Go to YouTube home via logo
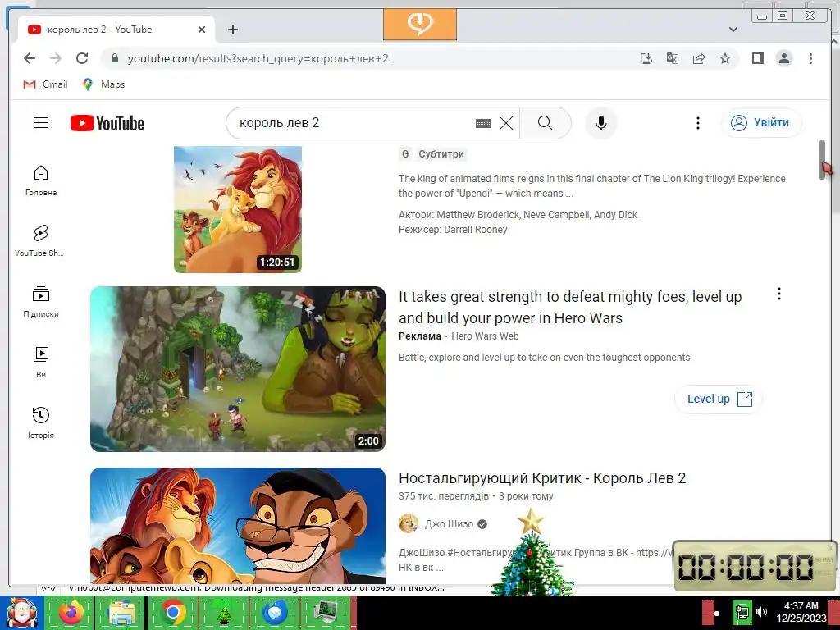This screenshot has width=840, height=630. coord(107,123)
